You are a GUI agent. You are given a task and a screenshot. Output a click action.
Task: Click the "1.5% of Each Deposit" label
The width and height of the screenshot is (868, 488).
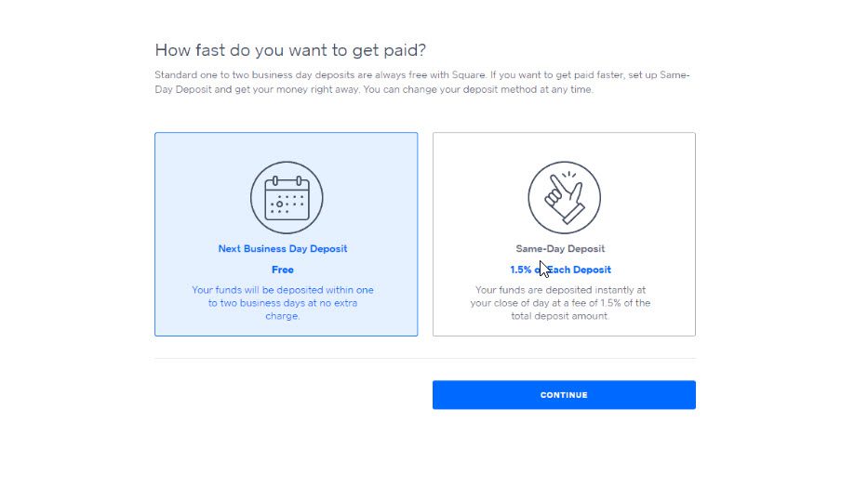561,270
